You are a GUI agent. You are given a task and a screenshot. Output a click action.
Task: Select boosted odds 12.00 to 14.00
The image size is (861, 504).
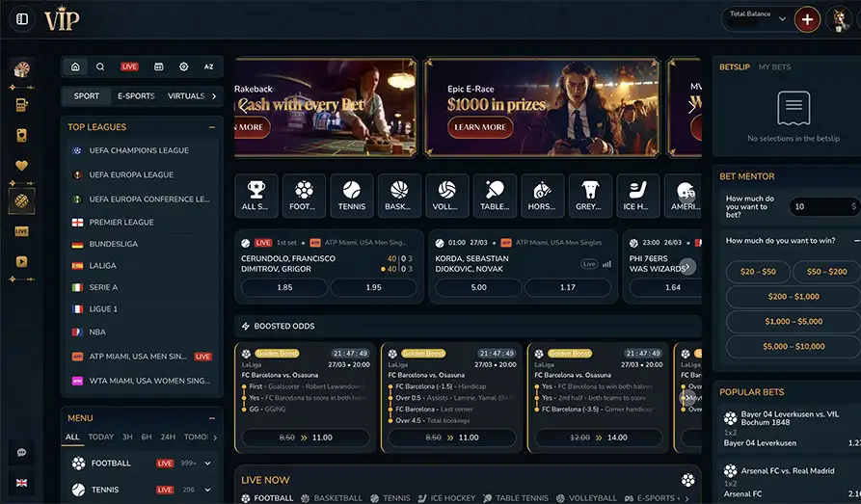599,438
